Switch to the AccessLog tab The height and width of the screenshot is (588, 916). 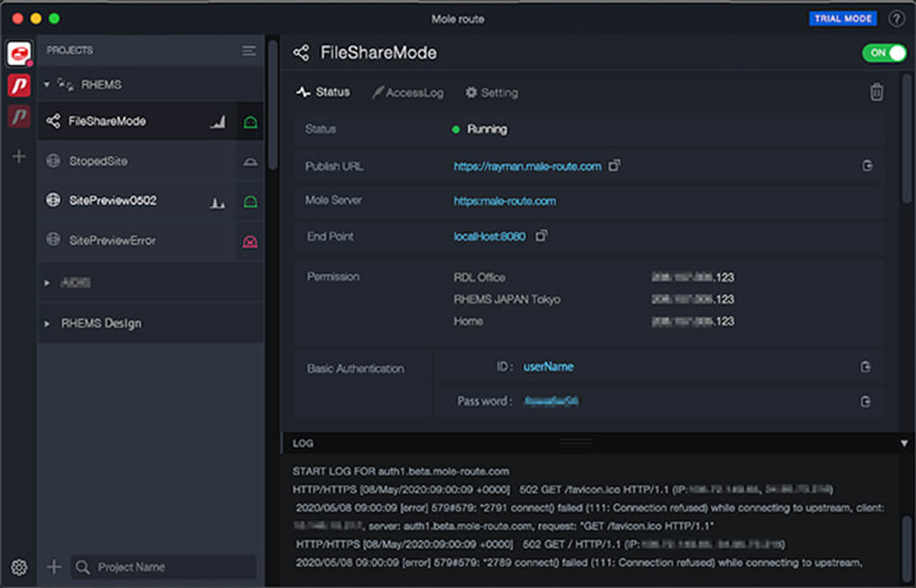coord(408,93)
